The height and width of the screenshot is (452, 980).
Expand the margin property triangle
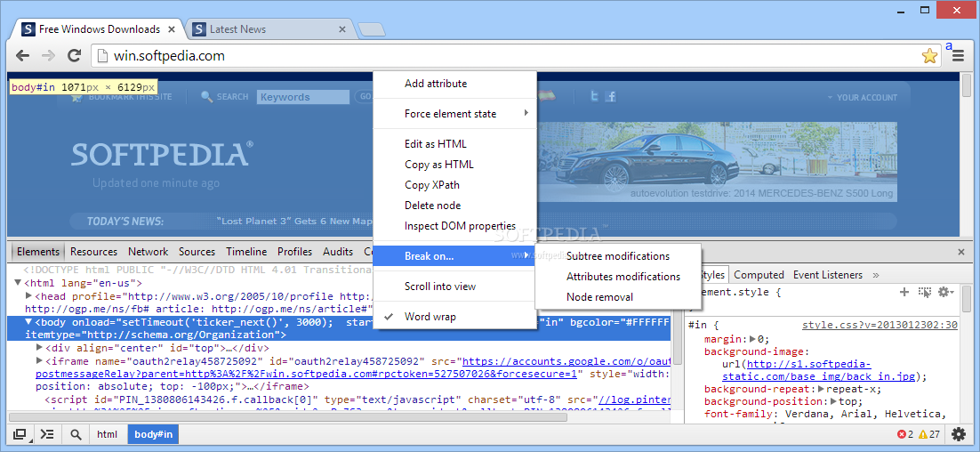(x=753, y=340)
